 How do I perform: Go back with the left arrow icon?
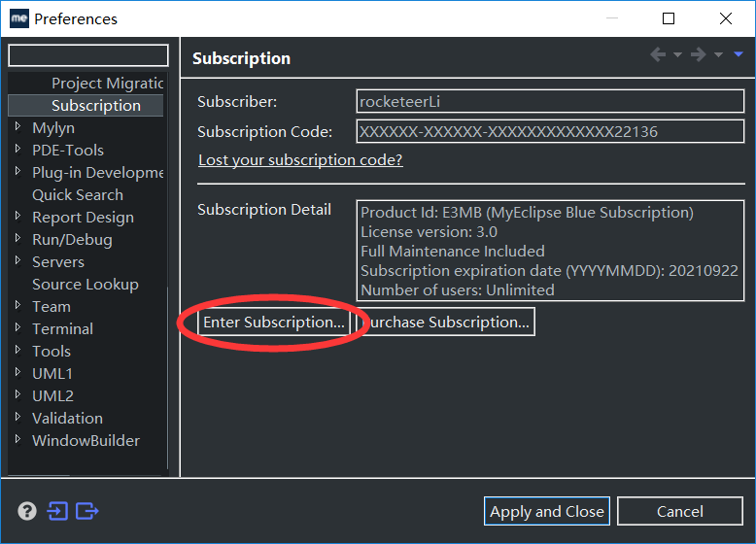(x=658, y=54)
